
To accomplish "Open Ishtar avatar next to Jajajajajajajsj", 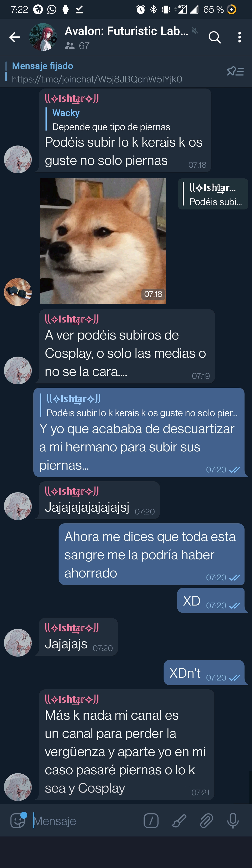I will pos(17,506).
